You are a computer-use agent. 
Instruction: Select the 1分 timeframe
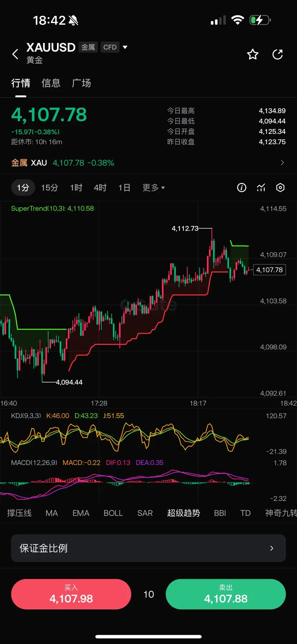click(x=23, y=188)
